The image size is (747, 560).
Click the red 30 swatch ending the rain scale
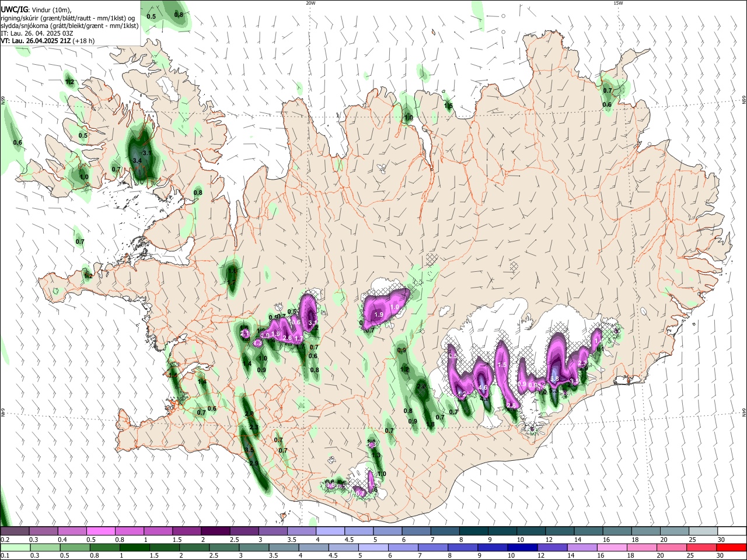pos(731,547)
